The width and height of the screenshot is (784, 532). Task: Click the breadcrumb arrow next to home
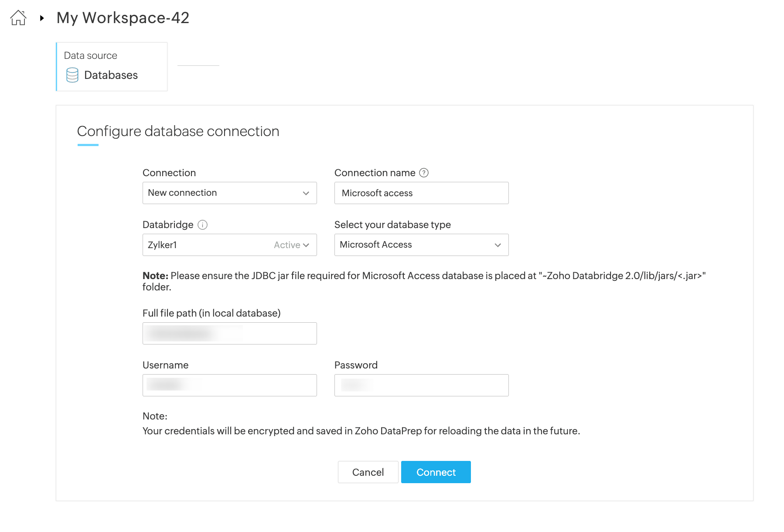[42, 18]
